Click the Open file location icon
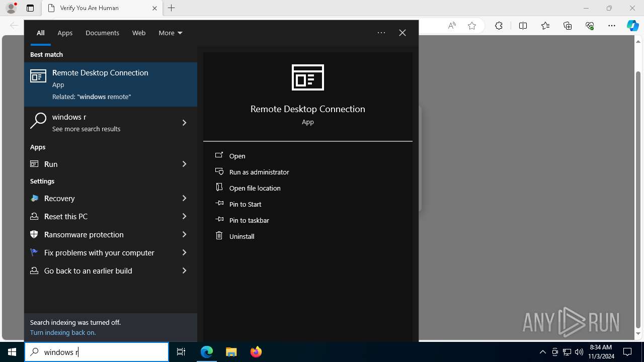Screen dimensions: 644x362 pos(219,187)
